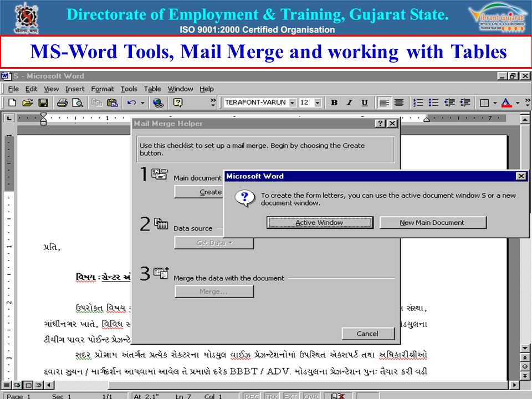Screen dimensions: 532x399
Task: Expand the Undo history dropdown arrow
Action: click(142, 103)
